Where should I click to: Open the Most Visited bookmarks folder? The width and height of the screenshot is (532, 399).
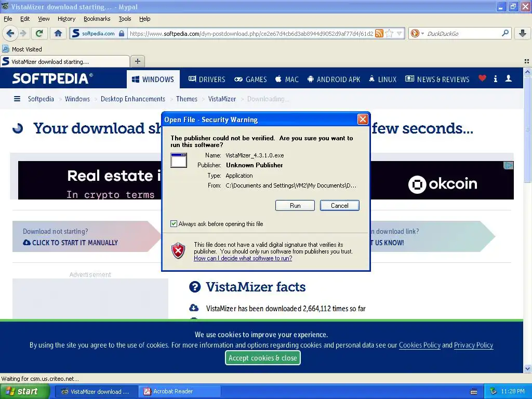tap(22, 49)
